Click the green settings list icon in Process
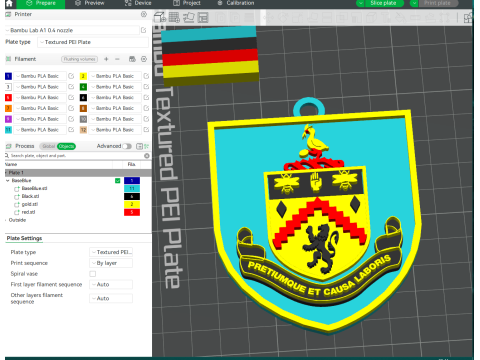This screenshot has width=480, height=360. (147, 146)
